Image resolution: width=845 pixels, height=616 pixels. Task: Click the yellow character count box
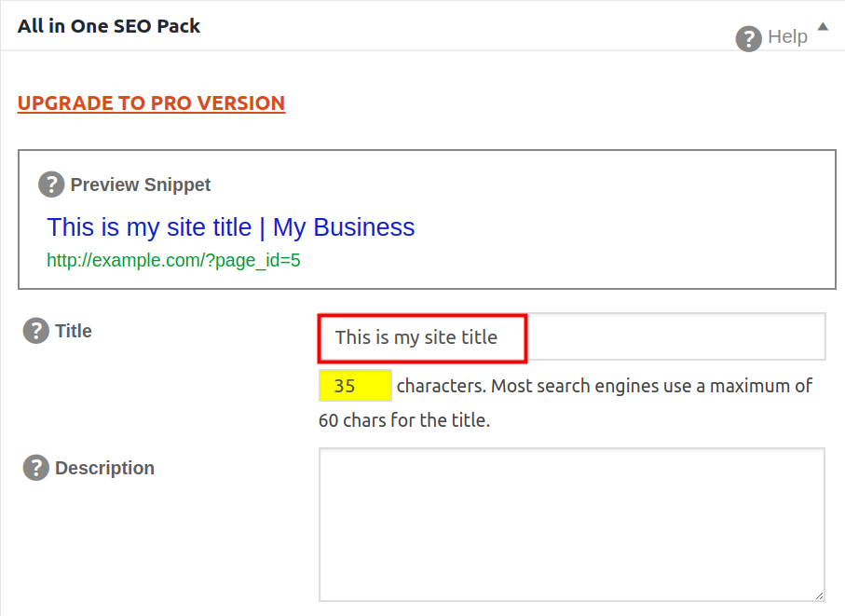click(354, 386)
